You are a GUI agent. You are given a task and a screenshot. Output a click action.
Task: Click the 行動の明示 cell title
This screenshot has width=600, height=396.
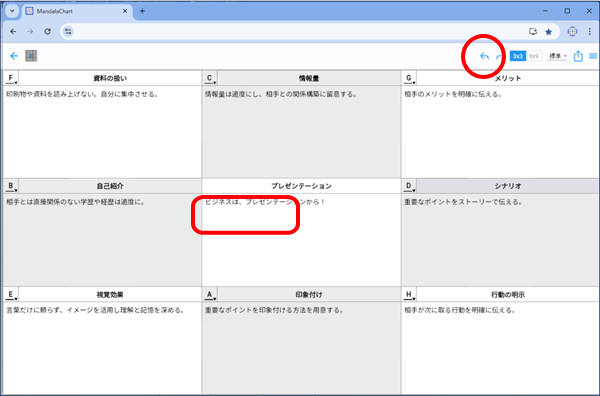point(508,295)
